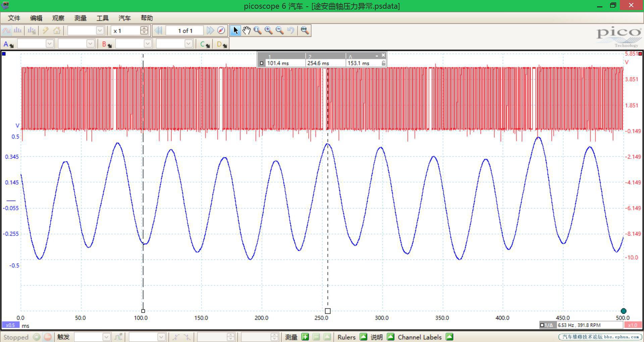Screen dimensions: 644x342
Task: Click the zoom-out magnifier tool
Action: [280, 31]
